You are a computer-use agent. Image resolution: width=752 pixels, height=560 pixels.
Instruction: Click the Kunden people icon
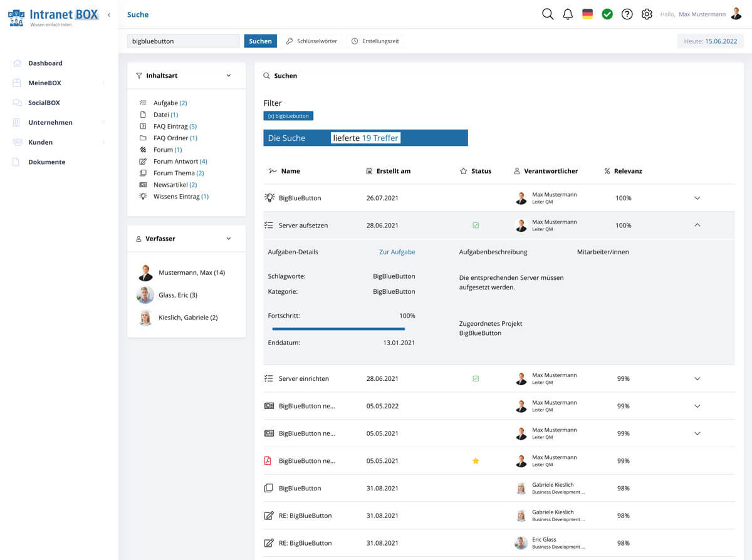(x=17, y=142)
